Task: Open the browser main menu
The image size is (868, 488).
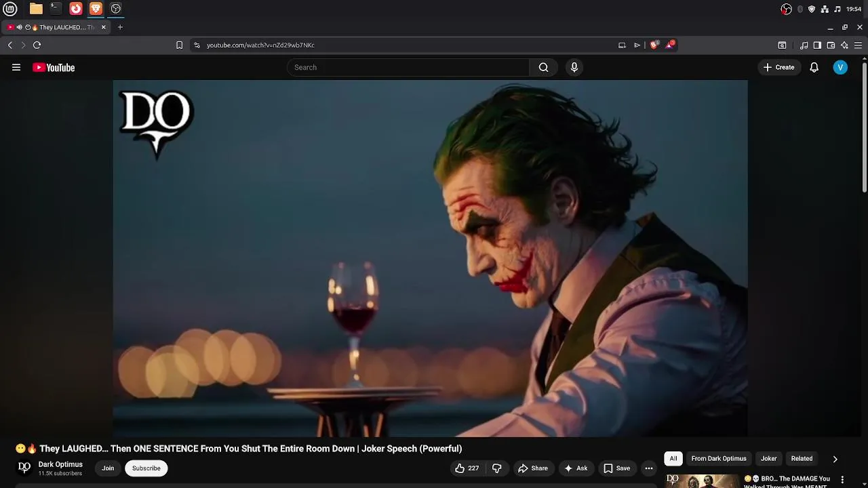Action: click(x=858, y=45)
